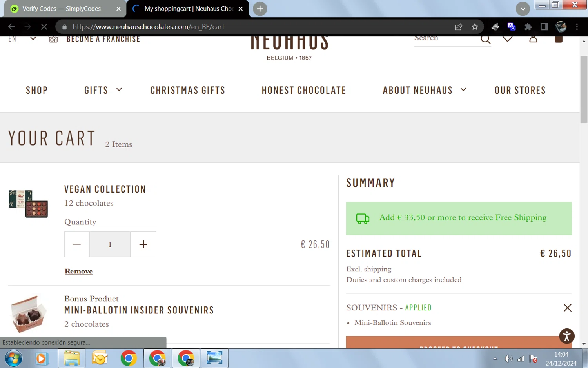Remove the SOUVENIRS applied code
Image resolution: width=588 pixels, height=368 pixels.
pos(567,308)
